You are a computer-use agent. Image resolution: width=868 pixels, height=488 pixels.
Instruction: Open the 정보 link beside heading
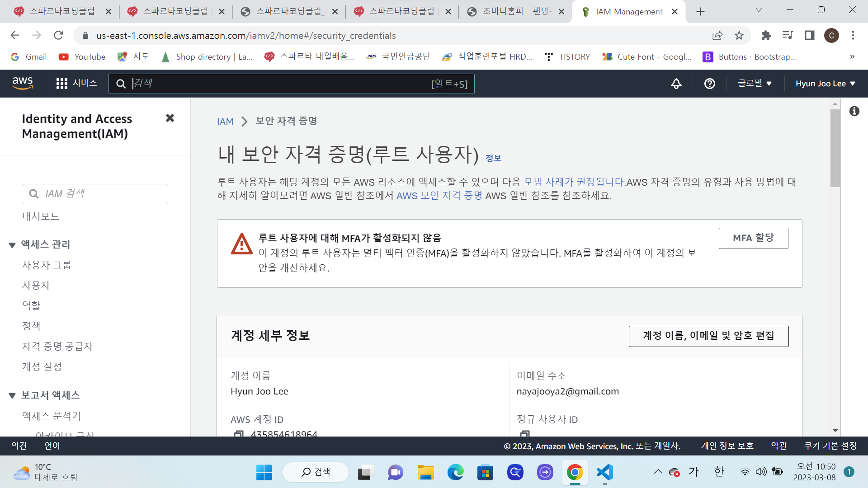click(x=493, y=158)
